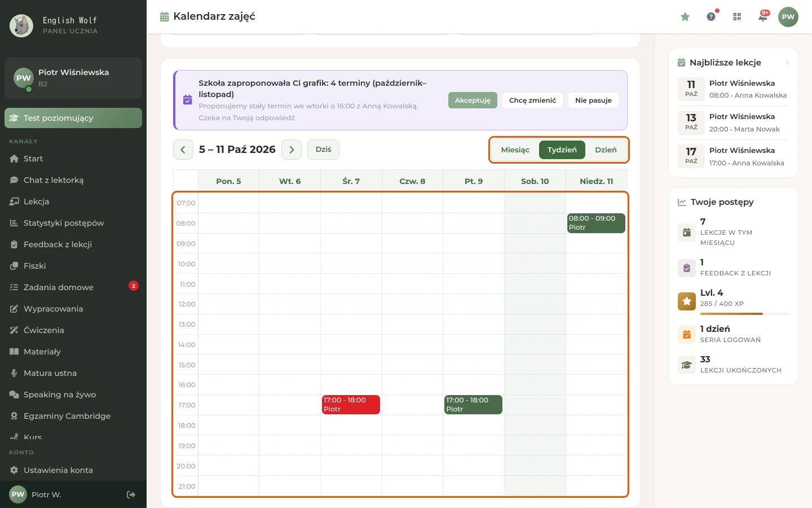Click the Speaking na żywo icon
The width and height of the screenshot is (812, 508).
coord(14,395)
